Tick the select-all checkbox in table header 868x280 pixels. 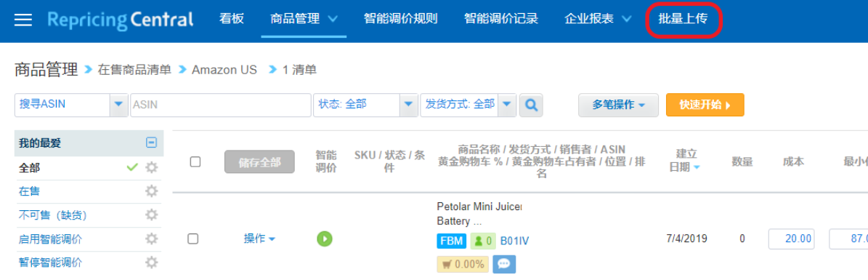(x=195, y=162)
